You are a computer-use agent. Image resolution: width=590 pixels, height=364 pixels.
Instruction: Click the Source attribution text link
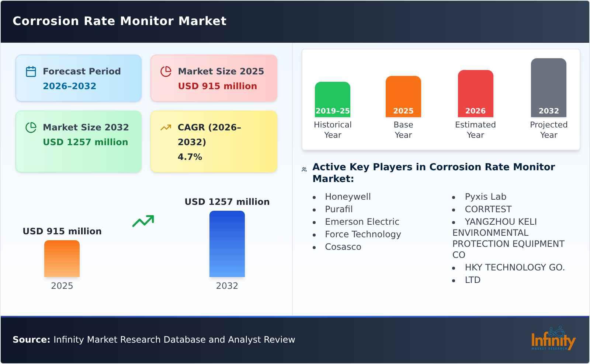click(153, 340)
